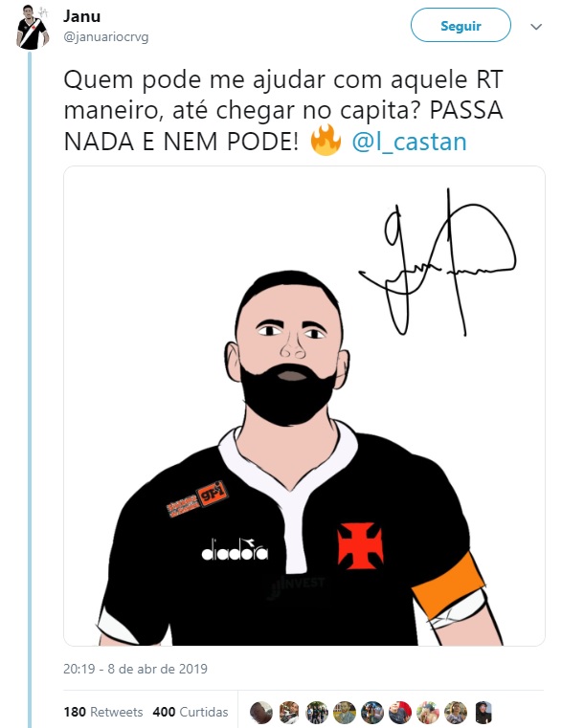View the 400 Curtidas list
This screenshot has height=728, width=562.
pos(191,712)
